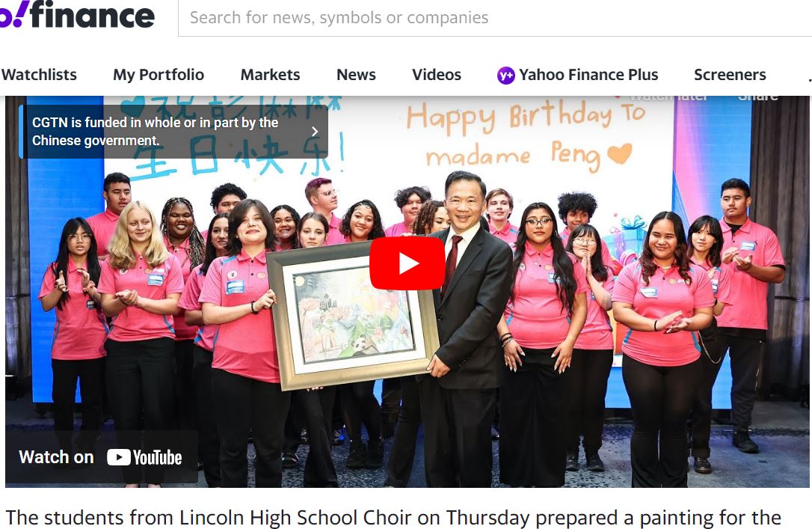Click the framed painting in the video
812x529 pixels.
pos(353,316)
